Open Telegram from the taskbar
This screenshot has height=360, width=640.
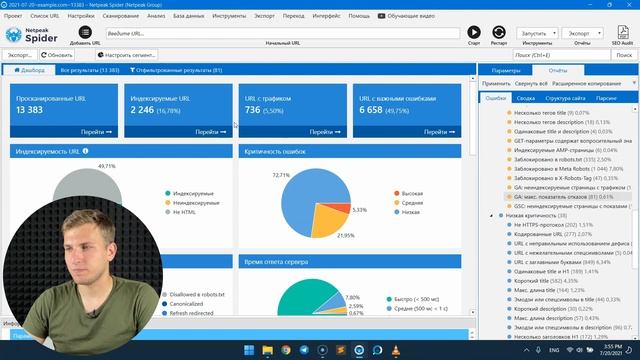(304, 350)
